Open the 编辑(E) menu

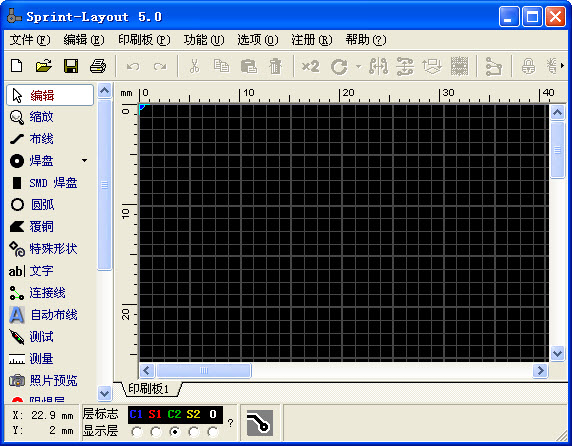(84, 40)
